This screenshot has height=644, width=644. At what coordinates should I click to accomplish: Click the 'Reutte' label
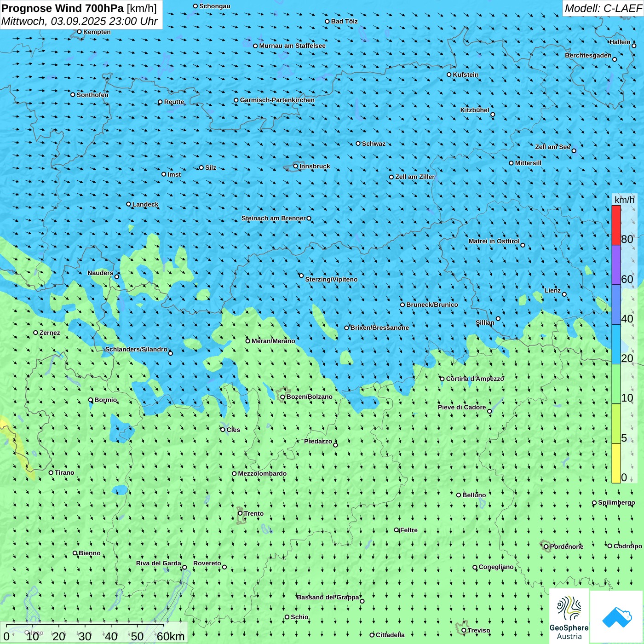click(x=174, y=102)
